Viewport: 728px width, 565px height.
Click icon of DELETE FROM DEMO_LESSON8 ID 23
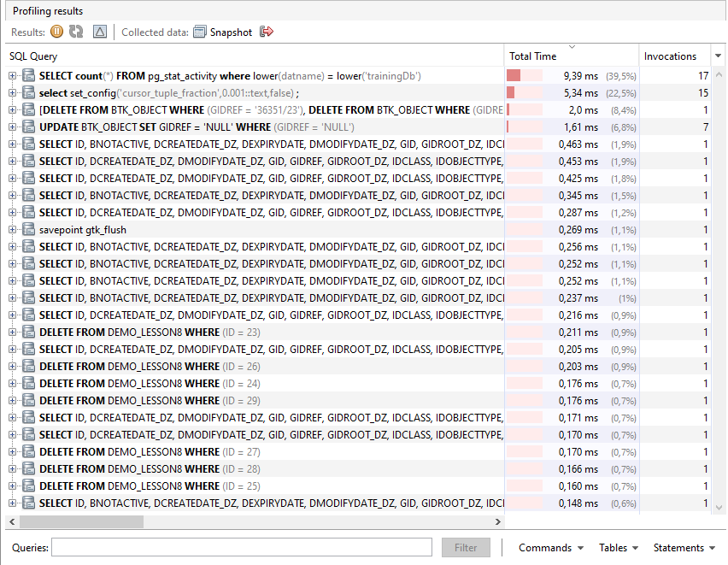pyautogui.click(x=28, y=333)
